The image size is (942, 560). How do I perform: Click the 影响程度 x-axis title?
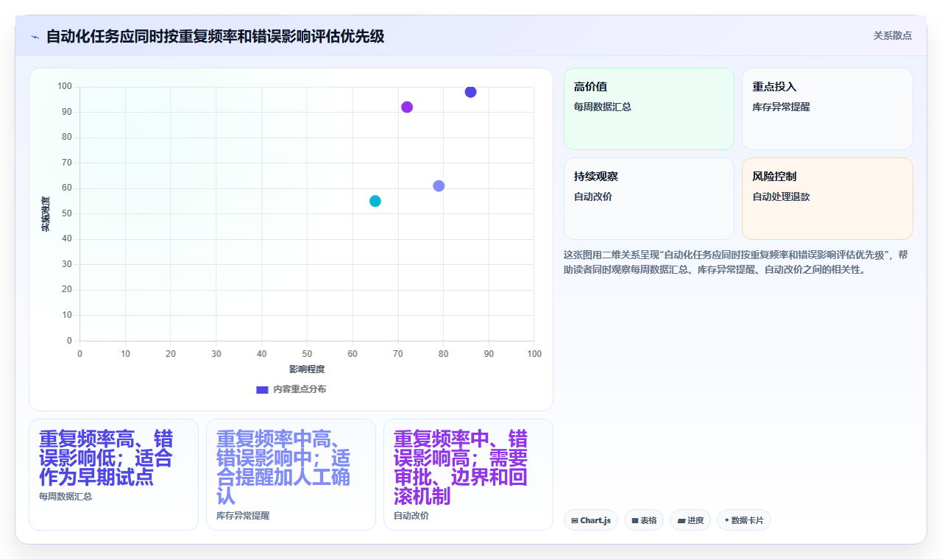[307, 369]
